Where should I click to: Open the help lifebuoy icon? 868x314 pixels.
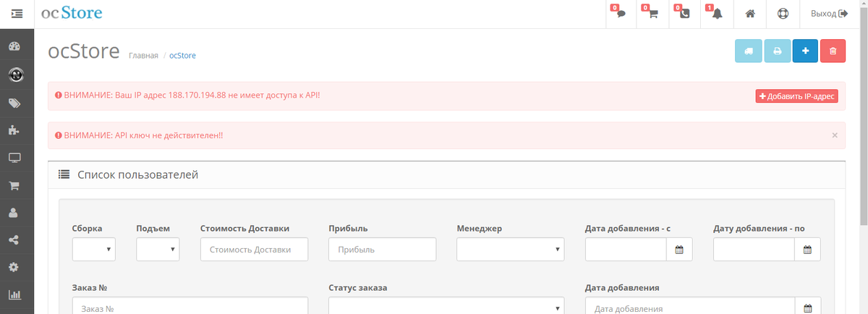point(783,14)
